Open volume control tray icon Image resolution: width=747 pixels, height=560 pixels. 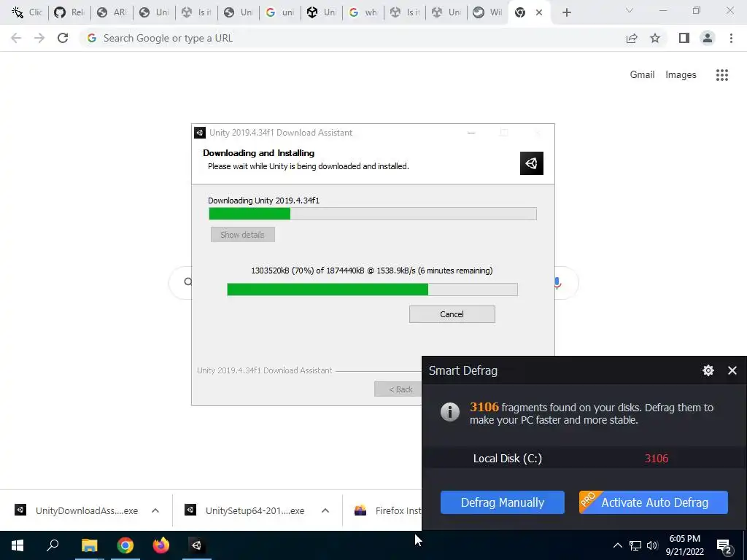(652, 545)
